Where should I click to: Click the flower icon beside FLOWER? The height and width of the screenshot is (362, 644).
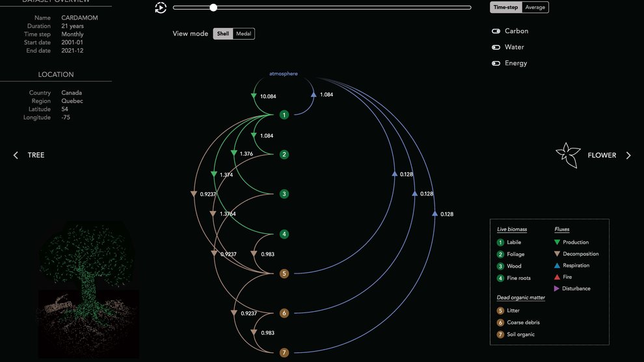567,156
